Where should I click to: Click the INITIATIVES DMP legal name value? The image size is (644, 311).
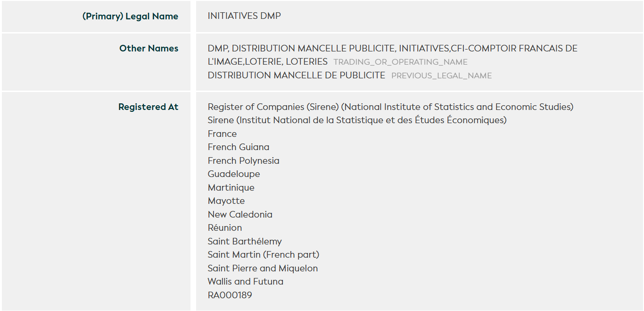coord(244,16)
